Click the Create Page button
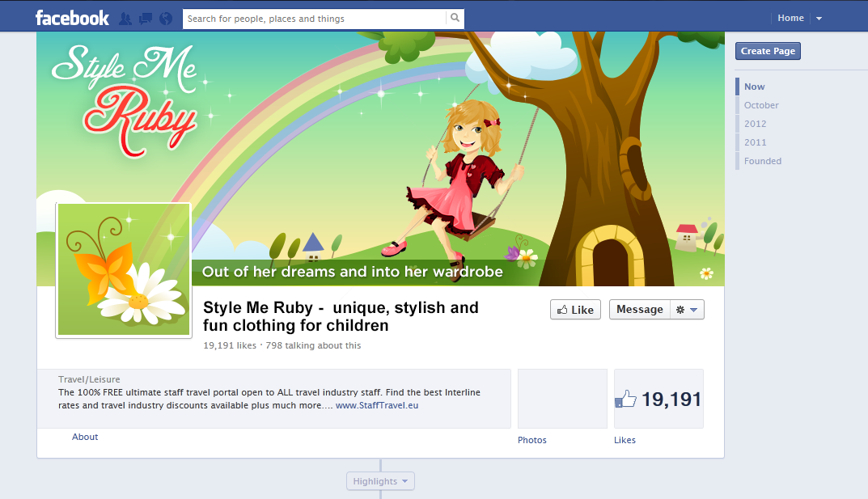 [x=767, y=50]
